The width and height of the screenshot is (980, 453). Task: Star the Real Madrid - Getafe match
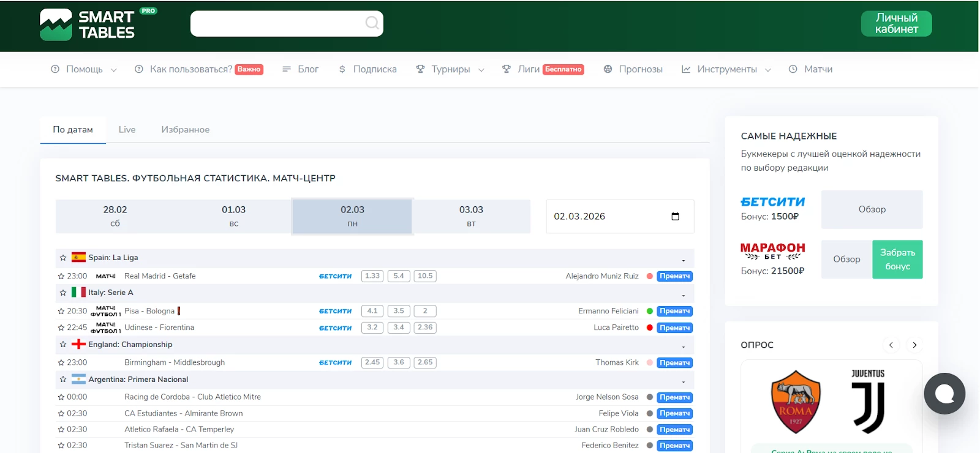pyautogui.click(x=61, y=276)
